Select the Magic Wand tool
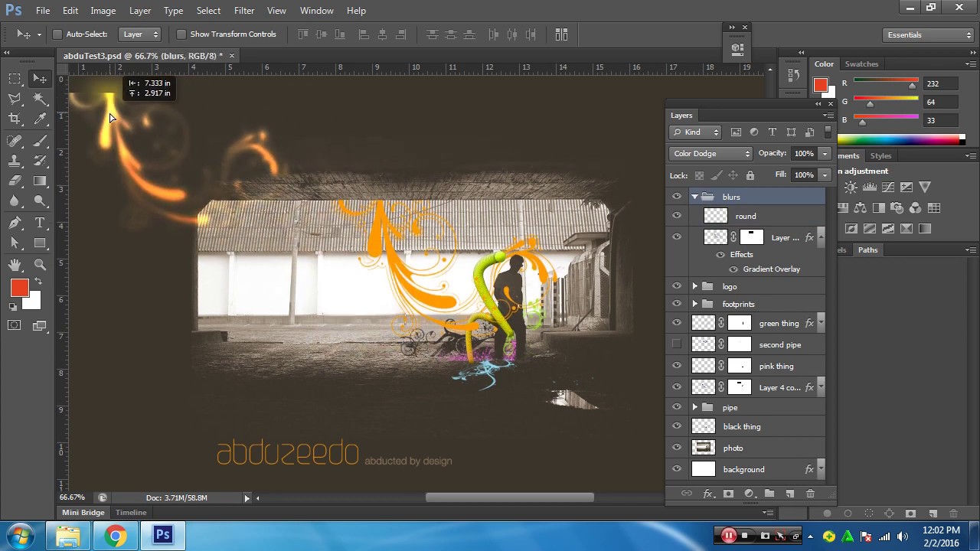The height and width of the screenshot is (551, 980). [x=40, y=99]
